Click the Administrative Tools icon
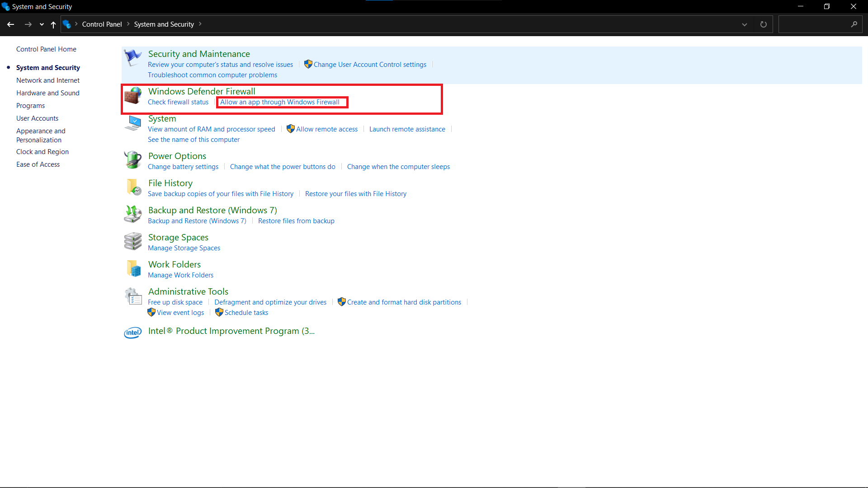Viewport: 868px width, 488px height. (x=133, y=296)
